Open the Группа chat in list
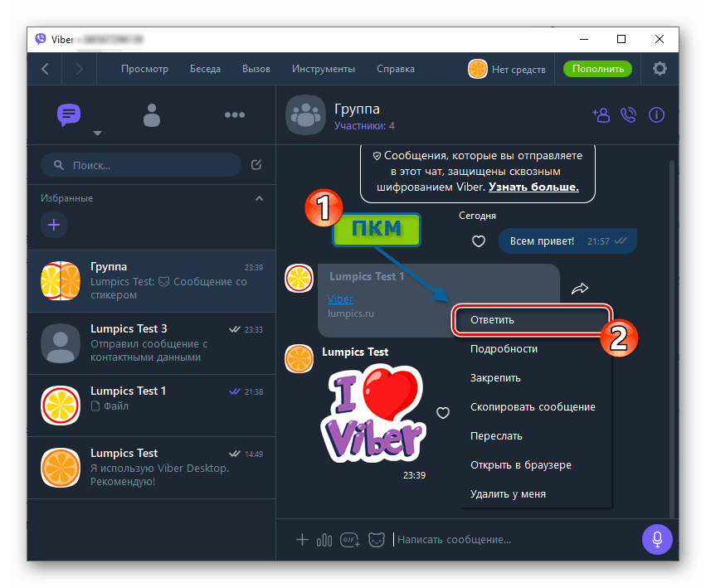This screenshot has width=706, height=588. 151,281
